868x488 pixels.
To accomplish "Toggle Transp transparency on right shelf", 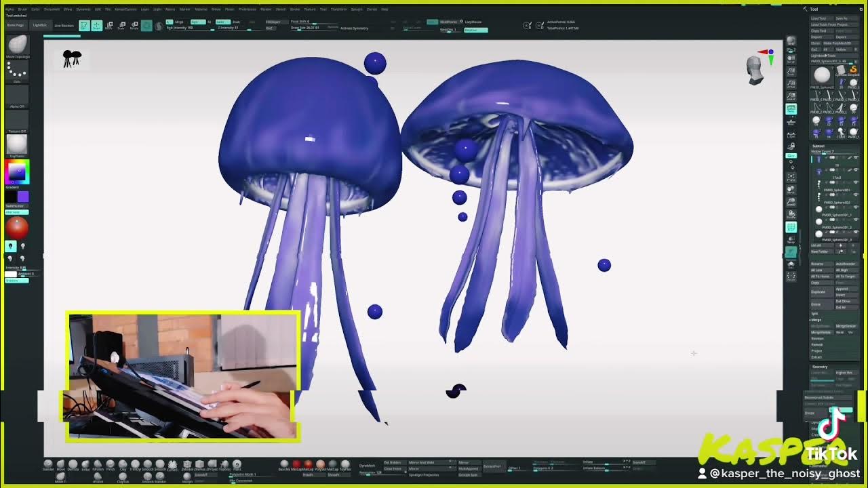I will point(791,239).
